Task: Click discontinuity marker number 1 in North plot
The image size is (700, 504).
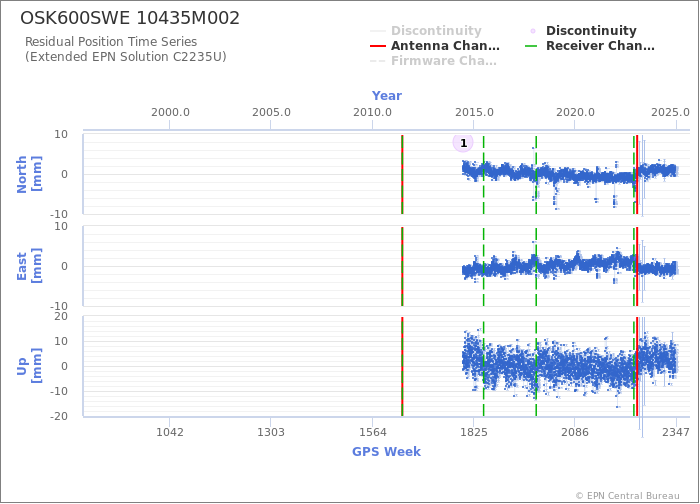Action: click(x=463, y=143)
